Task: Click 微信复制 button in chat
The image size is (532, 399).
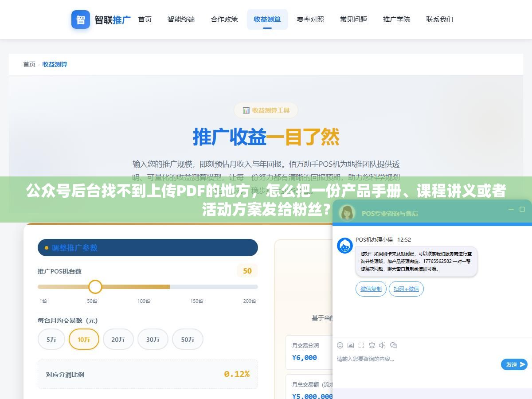Action: [371, 289]
